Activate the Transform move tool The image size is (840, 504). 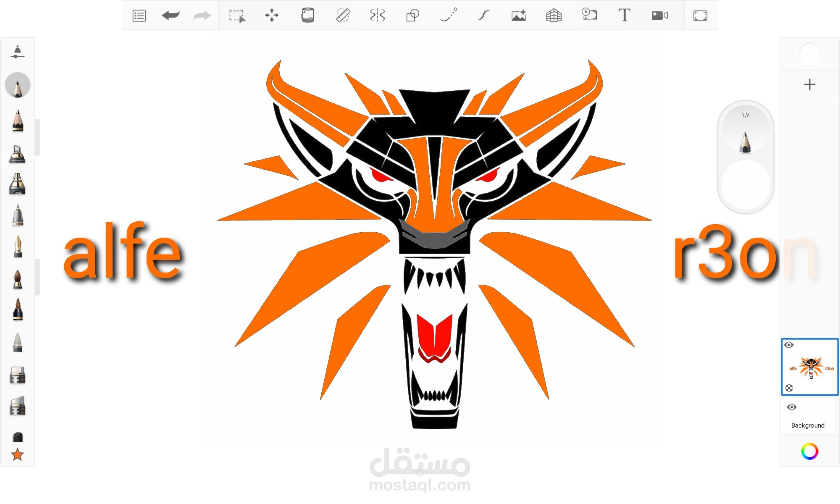pyautogui.click(x=272, y=16)
